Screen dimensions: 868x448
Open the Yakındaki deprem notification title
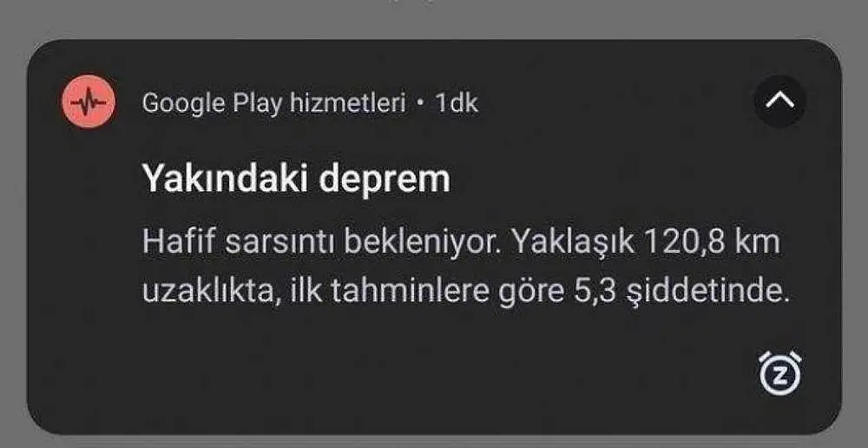coord(296,179)
